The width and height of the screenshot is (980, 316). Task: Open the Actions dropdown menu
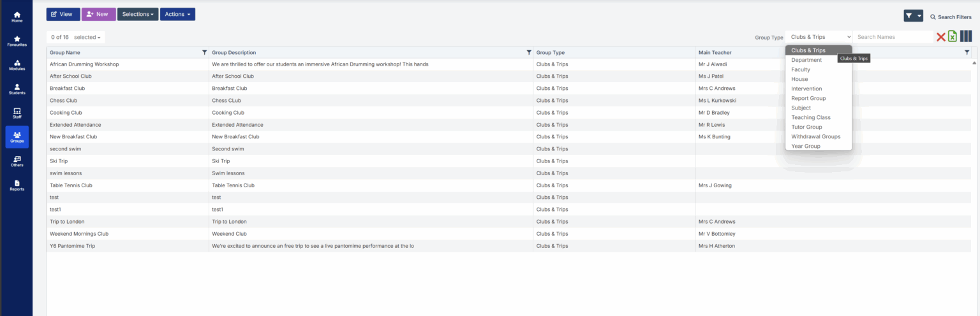coord(177,14)
